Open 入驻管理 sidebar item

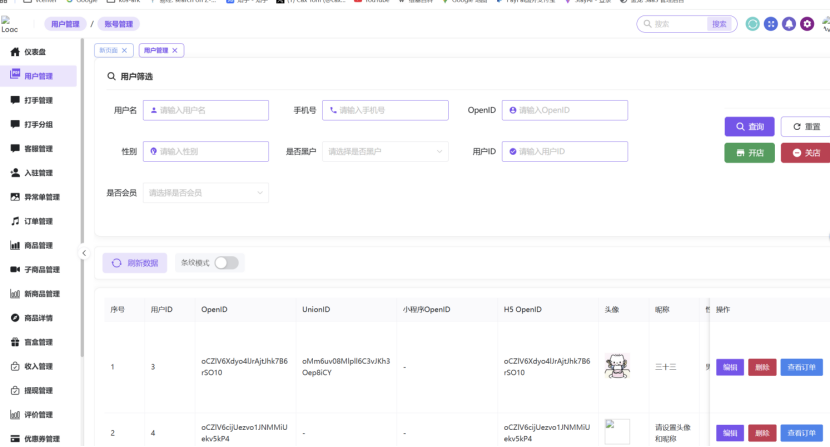(x=38, y=173)
